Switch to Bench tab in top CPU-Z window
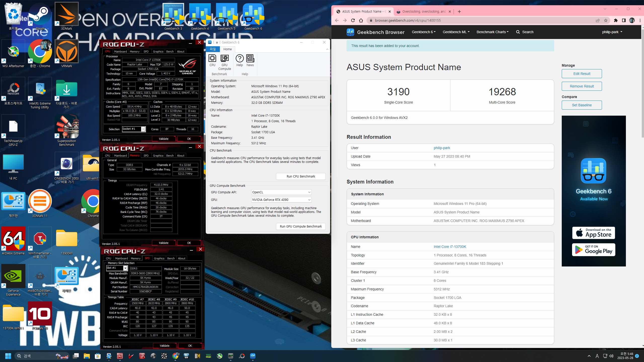The image size is (644, 362). 170,52
